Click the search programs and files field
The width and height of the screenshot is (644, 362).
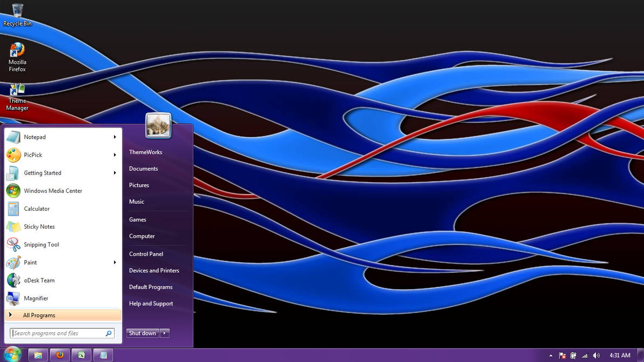(x=59, y=333)
